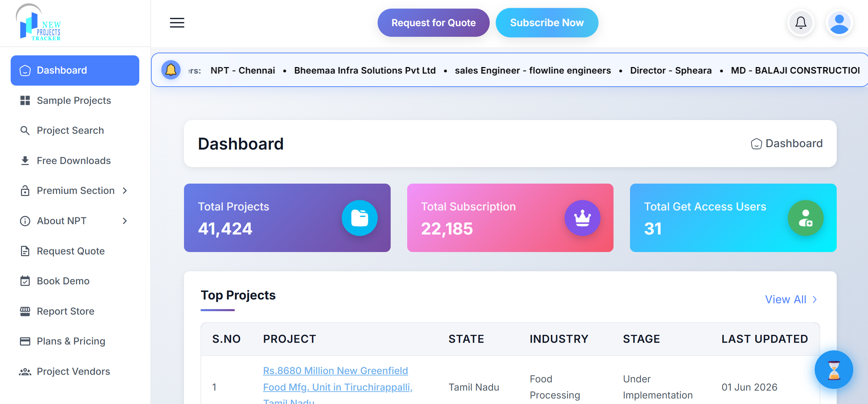The image size is (868, 404).
Task: Click 'Director - Spheara' ticker text
Action: point(671,70)
